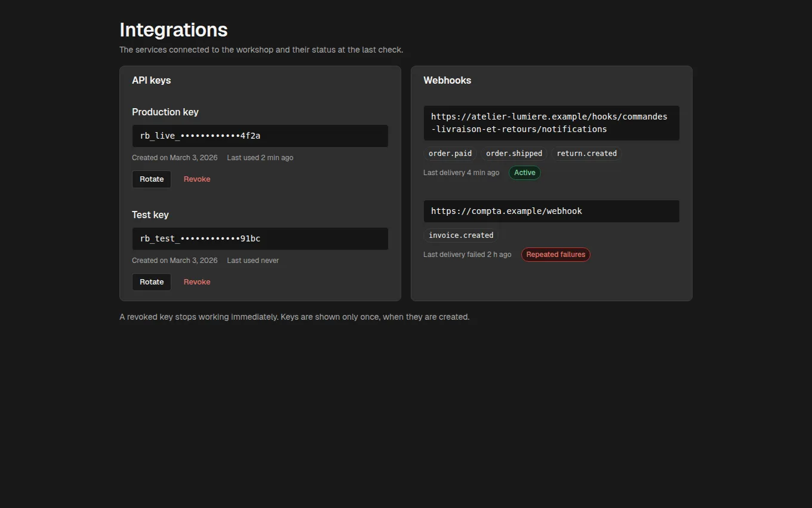Click the API keys card title

click(152, 81)
